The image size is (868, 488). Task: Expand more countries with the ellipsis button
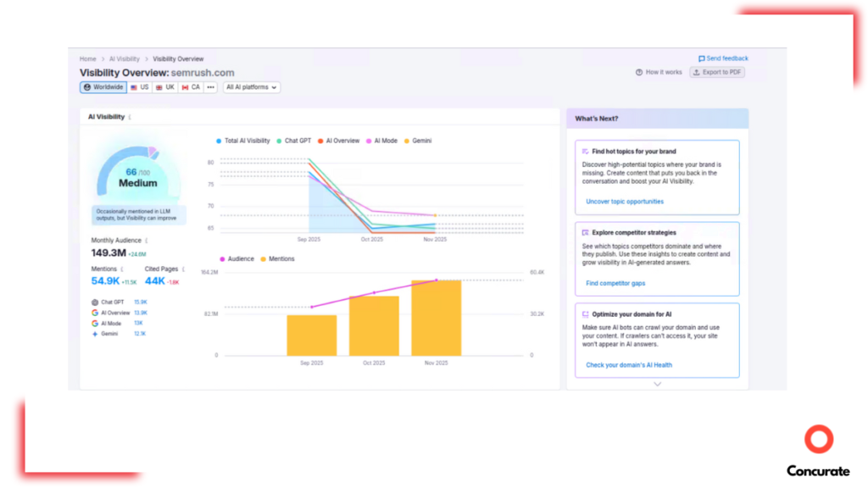[x=212, y=87]
